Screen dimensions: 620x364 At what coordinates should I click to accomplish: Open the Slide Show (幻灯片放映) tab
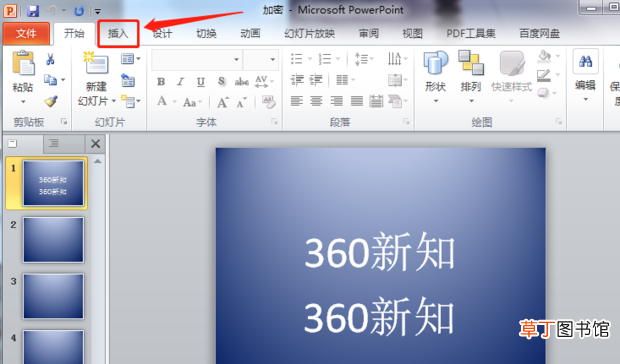point(310,34)
